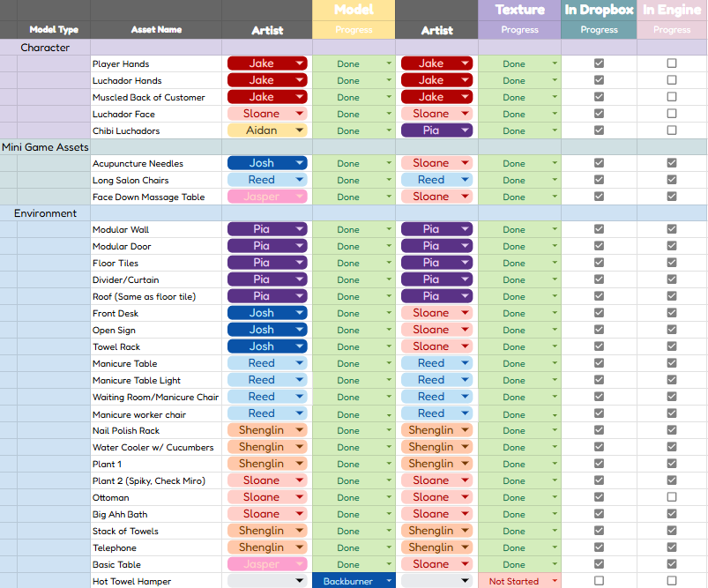Open the Sloane texture artist dropdown for Front Desk
The width and height of the screenshot is (708, 588).
click(436, 312)
